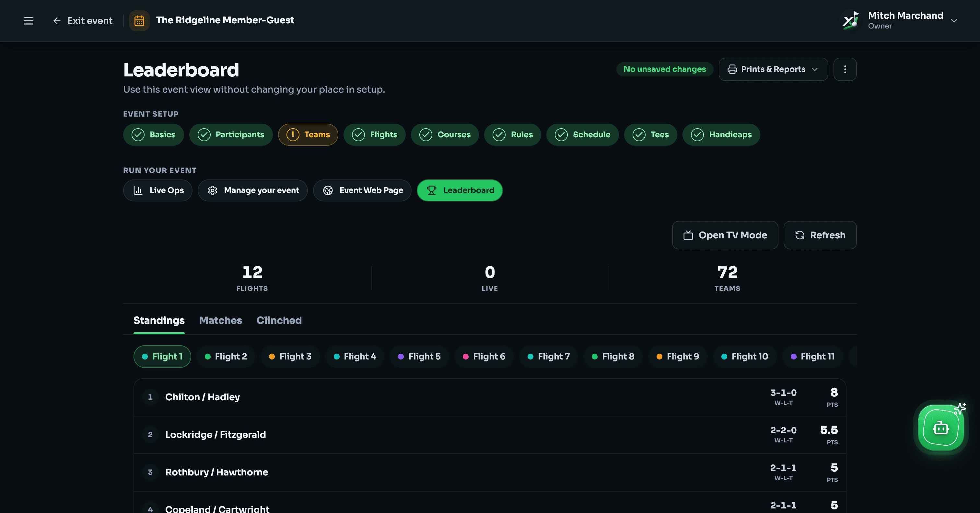Image resolution: width=980 pixels, height=513 pixels.
Task: Click the checkmark icon on Courses
Action: (426, 135)
